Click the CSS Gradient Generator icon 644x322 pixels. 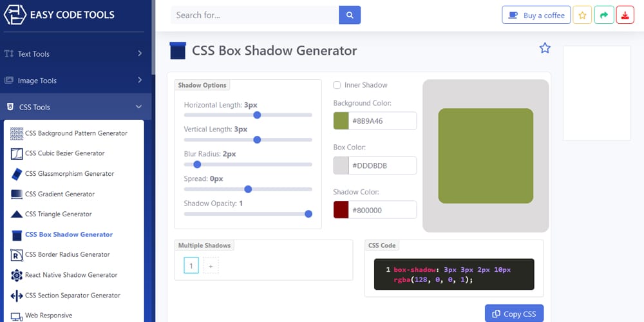(x=17, y=194)
